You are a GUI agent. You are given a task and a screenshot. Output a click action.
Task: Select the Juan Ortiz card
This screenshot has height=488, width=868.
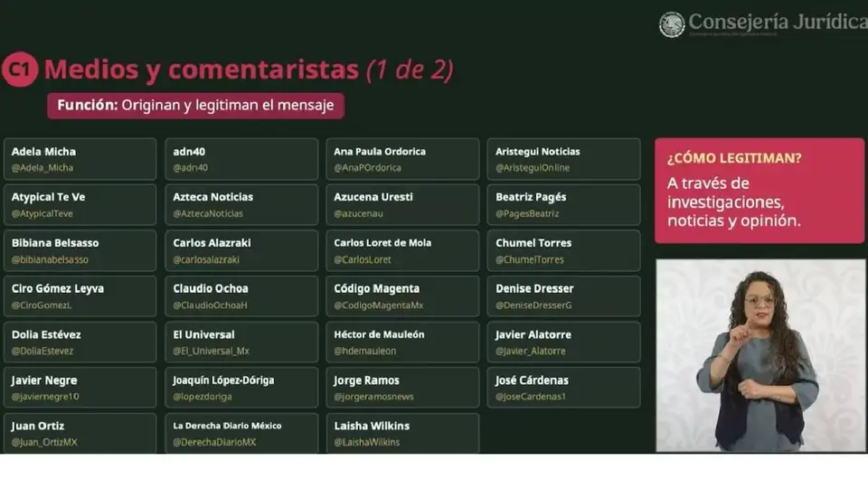[80, 433]
